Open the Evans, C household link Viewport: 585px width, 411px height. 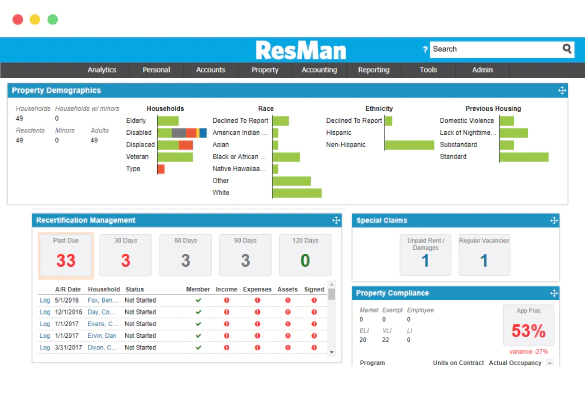tap(103, 324)
